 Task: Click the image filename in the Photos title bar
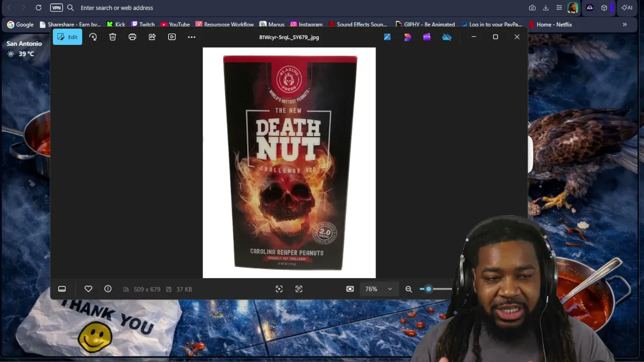289,37
